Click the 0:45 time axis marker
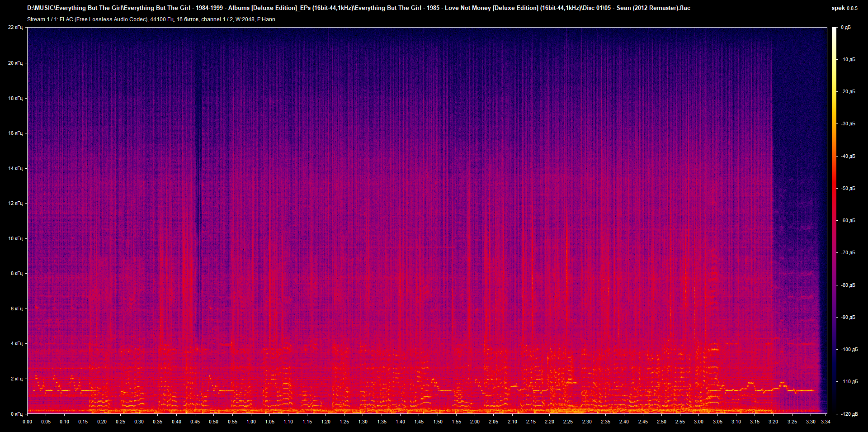This screenshot has width=868, height=432. click(x=195, y=422)
